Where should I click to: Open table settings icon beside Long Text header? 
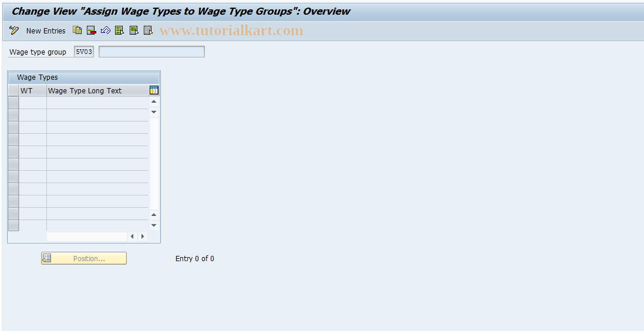click(154, 90)
